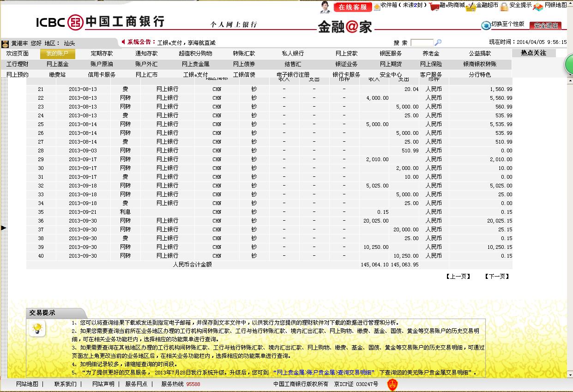Click the inbox envelope icon

tap(377, 6)
